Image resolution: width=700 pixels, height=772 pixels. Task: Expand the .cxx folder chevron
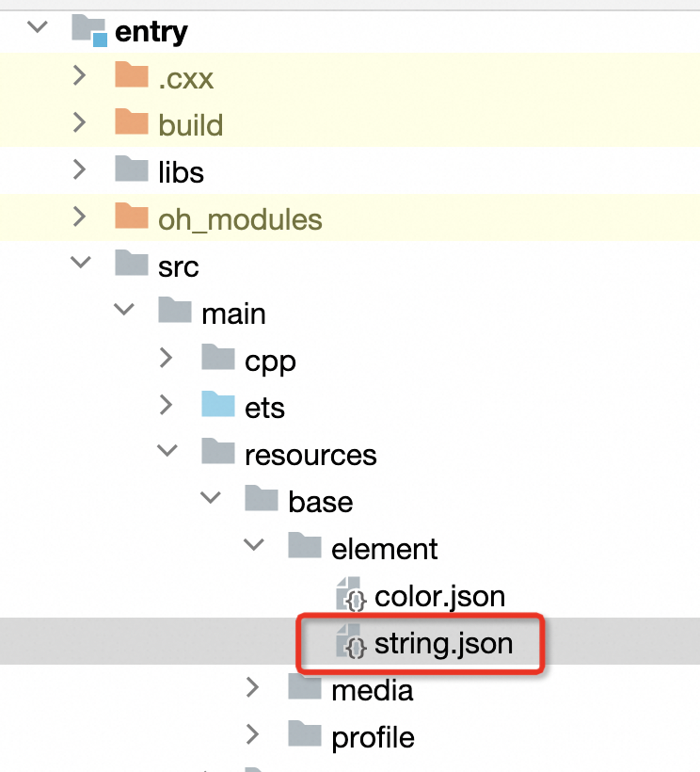pyautogui.click(x=81, y=75)
